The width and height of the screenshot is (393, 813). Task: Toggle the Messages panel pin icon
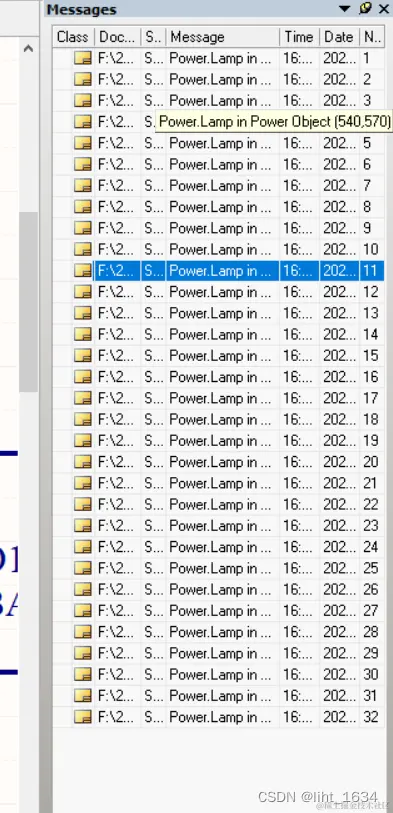(365, 9)
